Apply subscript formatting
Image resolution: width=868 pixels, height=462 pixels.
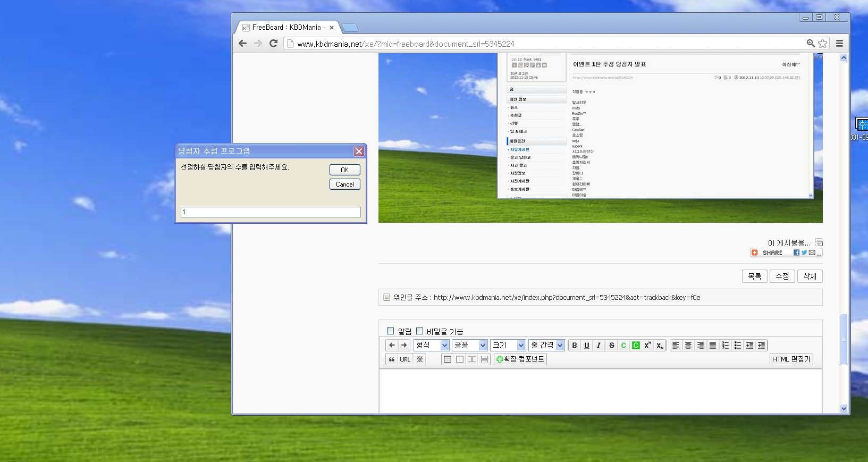click(x=660, y=346)
